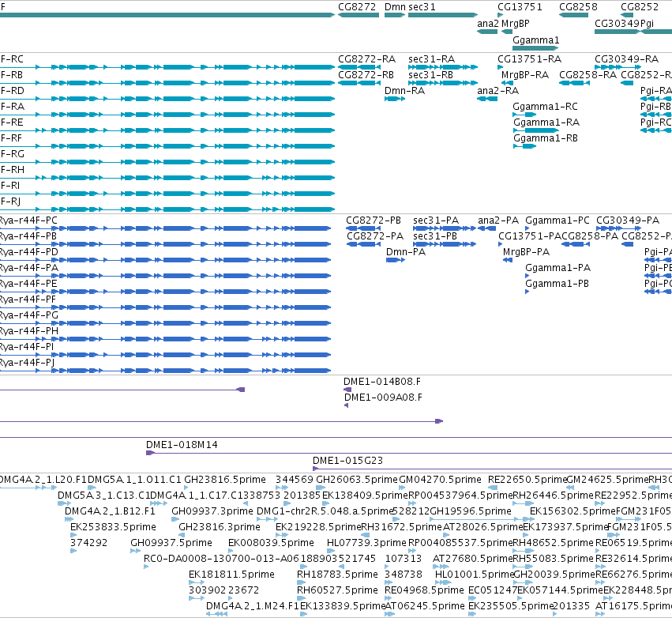Select the DME1-009A08.F BAC end label
672x618 pixels.
[x=383, y=398]
